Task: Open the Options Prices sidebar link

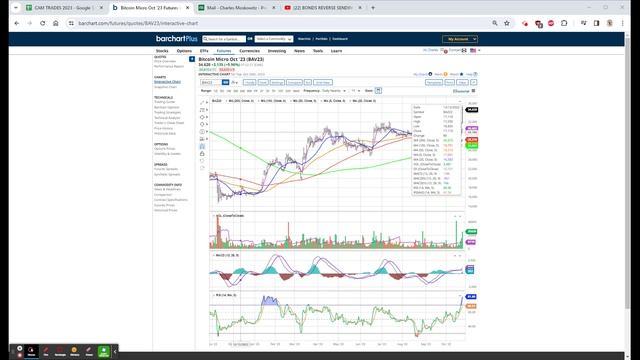Action: point(164,149)
